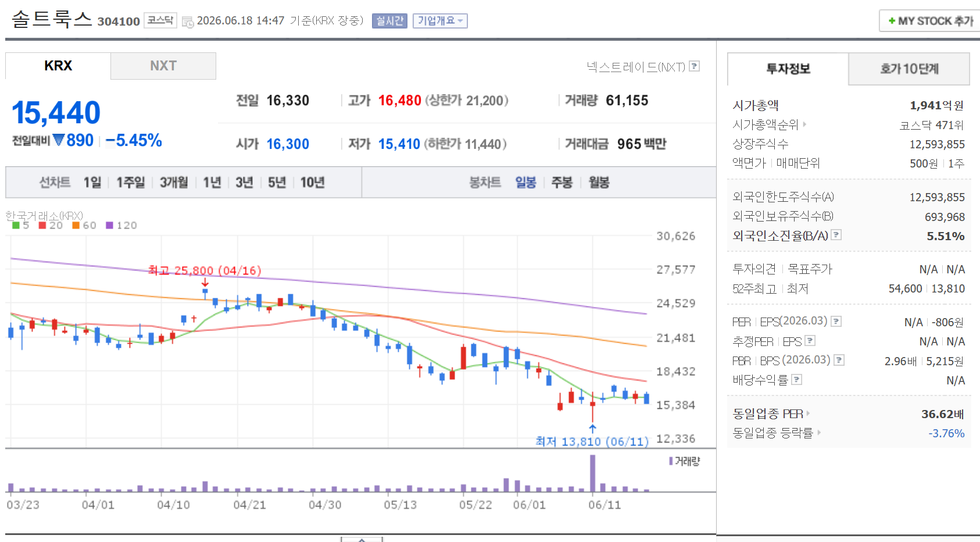Image resolution: width=980 pixels, height=542 pixels.
Task: Click the 상장주식수 value 12,593,855
Action: pyautogui.click(x=937, y=144)
